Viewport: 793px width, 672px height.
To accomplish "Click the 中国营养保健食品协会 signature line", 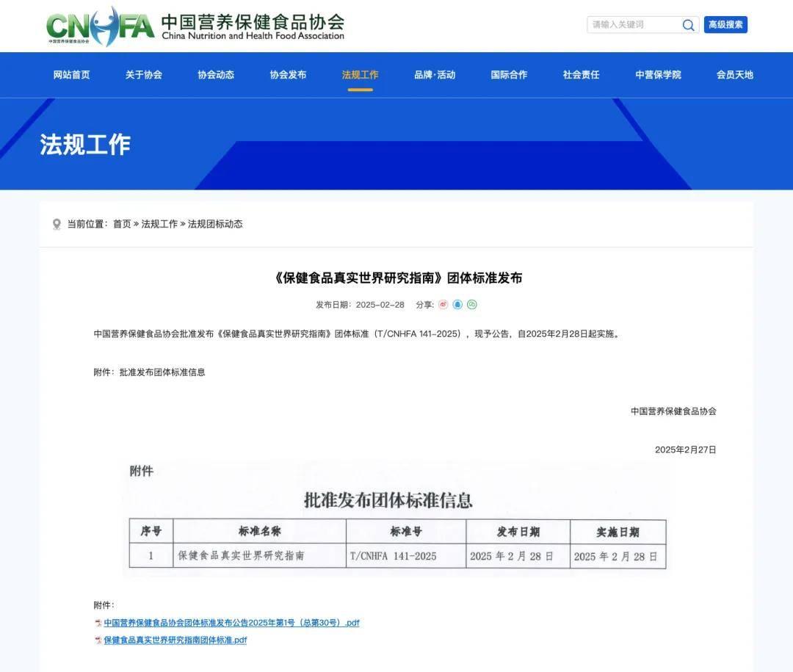I will [673, 411].
